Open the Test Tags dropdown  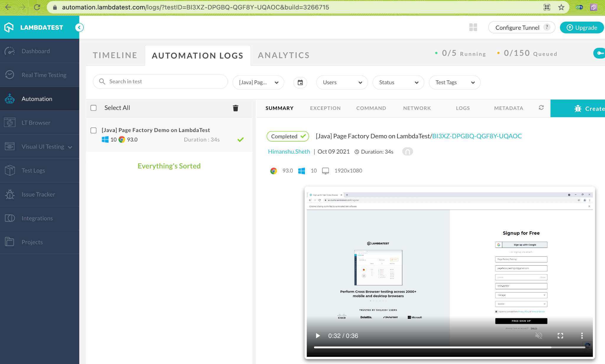tap(454, 82)
